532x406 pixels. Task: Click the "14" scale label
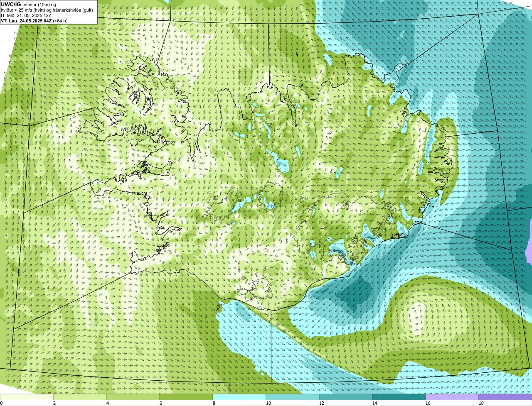click(x=375, y=403)
